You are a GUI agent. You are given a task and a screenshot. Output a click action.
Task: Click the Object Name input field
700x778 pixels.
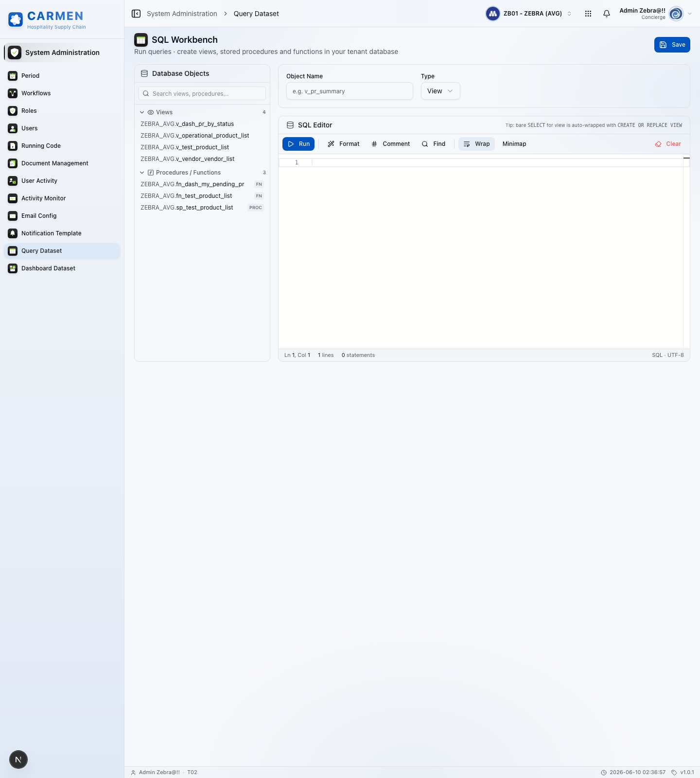pyautogui.click(x=350, y=91)
